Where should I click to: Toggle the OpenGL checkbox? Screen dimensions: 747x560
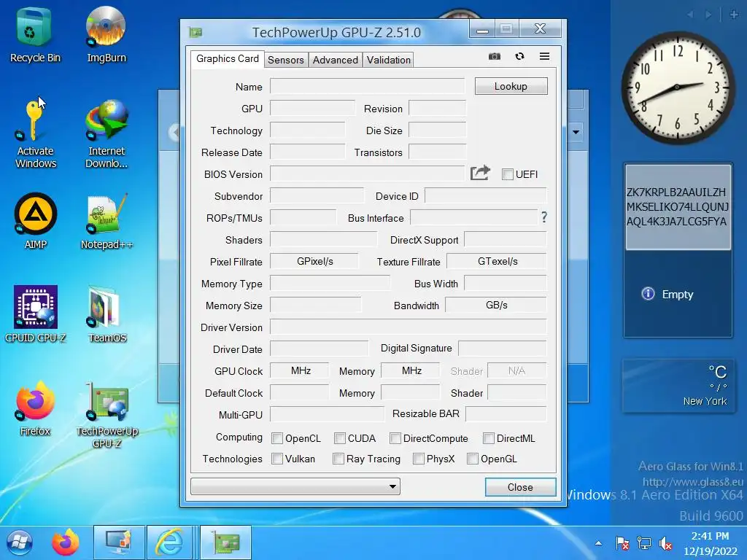pos(473,459)
